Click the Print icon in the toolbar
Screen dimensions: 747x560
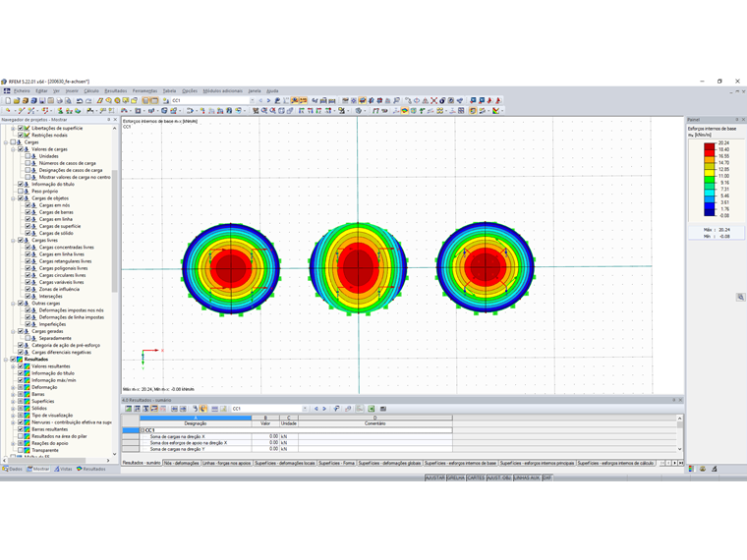click(x=59, y=100)
